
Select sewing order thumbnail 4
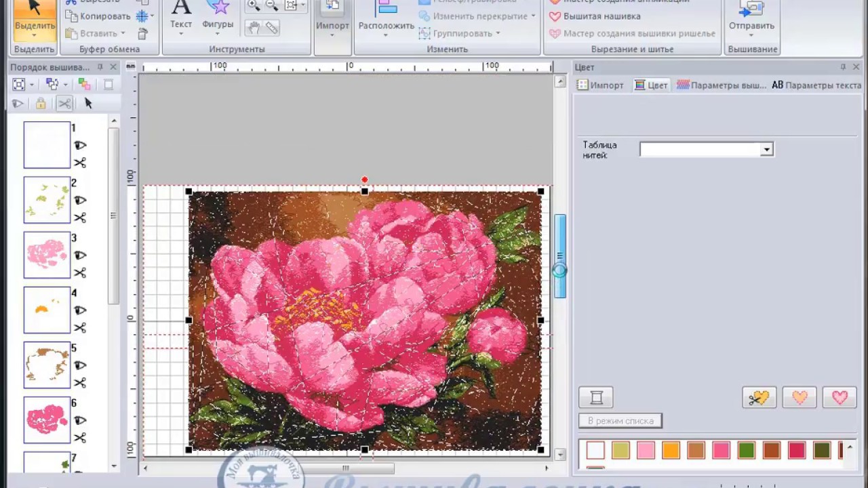tap(47, 310)
